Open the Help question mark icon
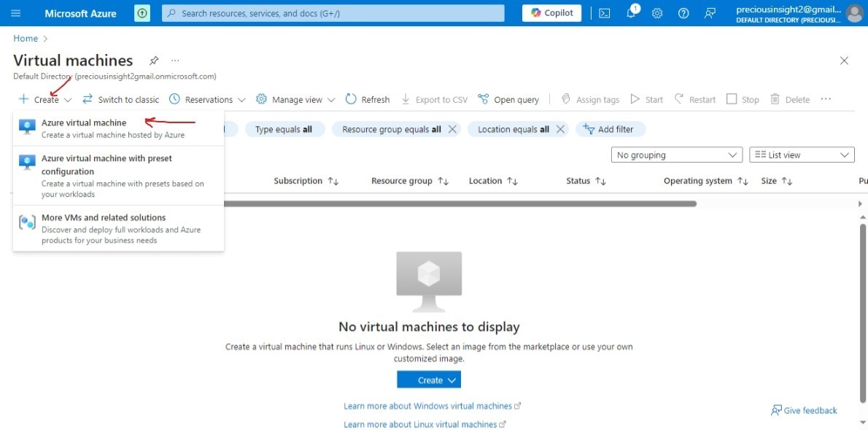868x430 pixels. coord(683,12)
